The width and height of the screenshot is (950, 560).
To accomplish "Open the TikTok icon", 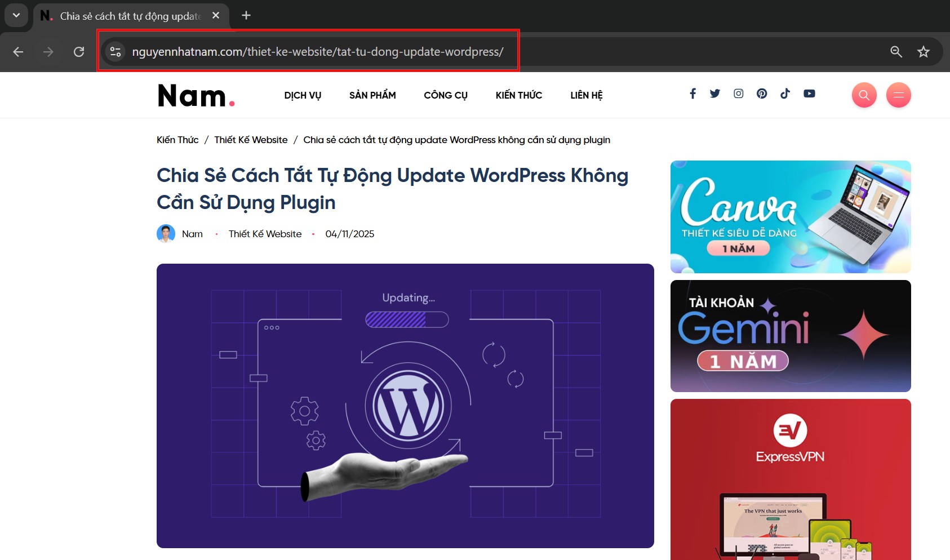I will tap(785, 94).
